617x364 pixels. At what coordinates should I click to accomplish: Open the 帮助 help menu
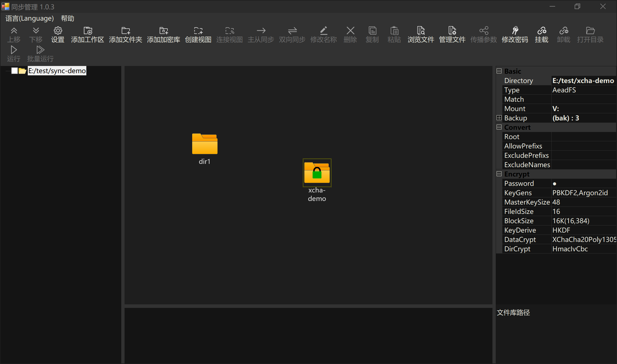click(x=67, y=18)
